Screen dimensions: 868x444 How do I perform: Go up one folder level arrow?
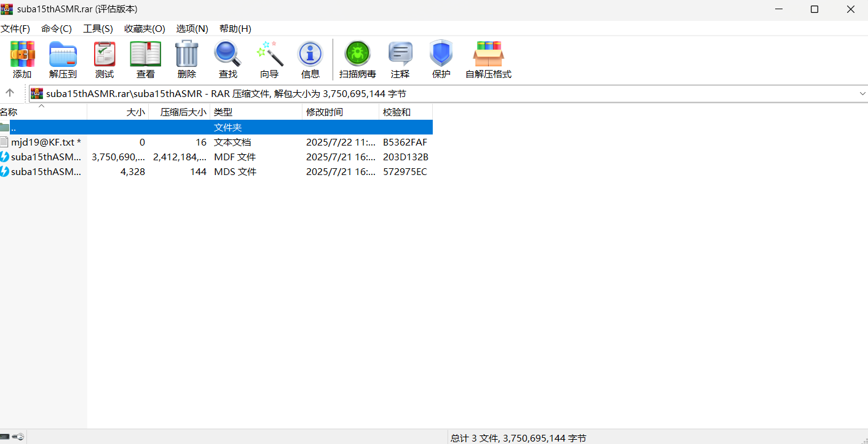(x=10, y=93)
